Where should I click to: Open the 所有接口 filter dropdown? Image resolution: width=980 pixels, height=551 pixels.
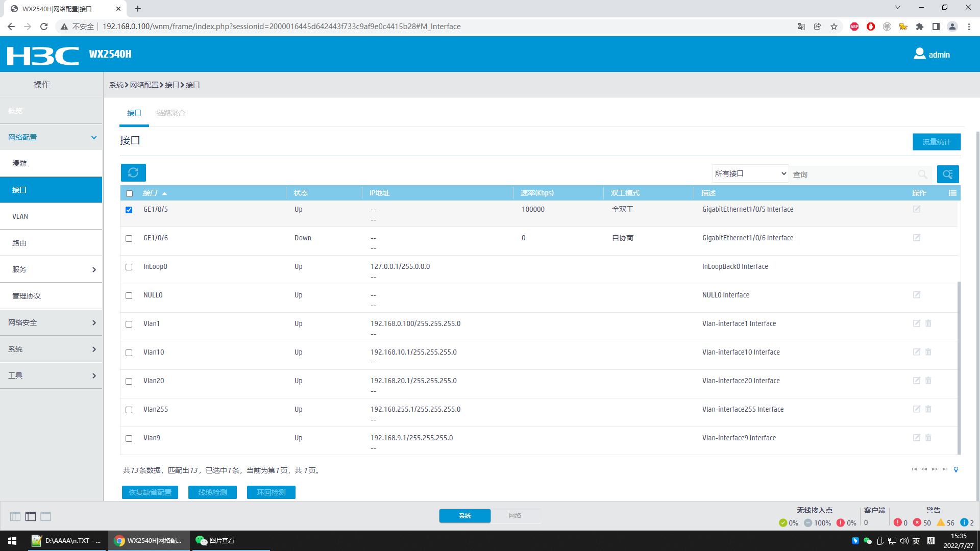[x=750, y=173]
